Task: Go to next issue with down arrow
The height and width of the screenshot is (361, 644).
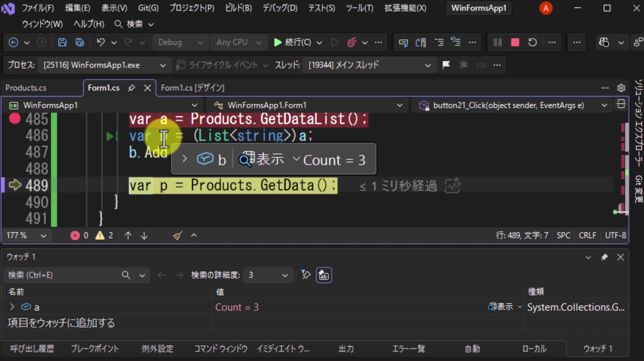Action: point(144,236)
